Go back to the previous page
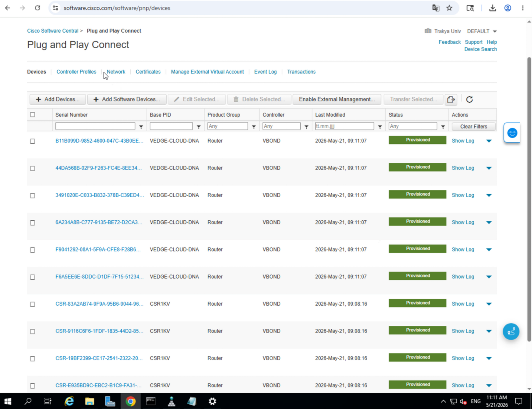 point(7,8)
